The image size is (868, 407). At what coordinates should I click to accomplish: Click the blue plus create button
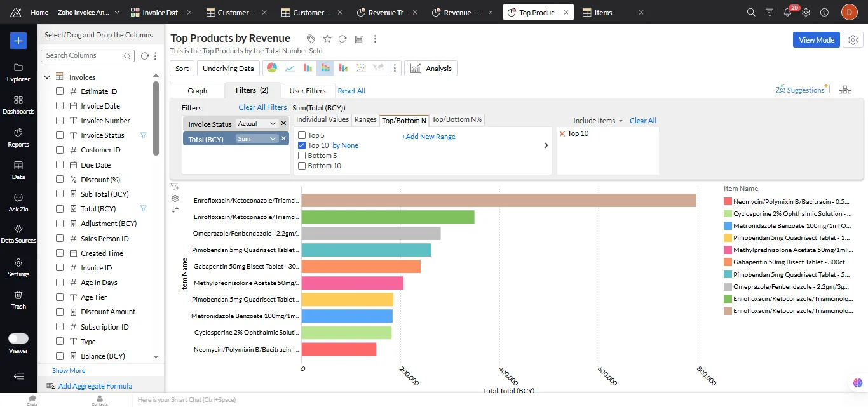tap(18, 41)
